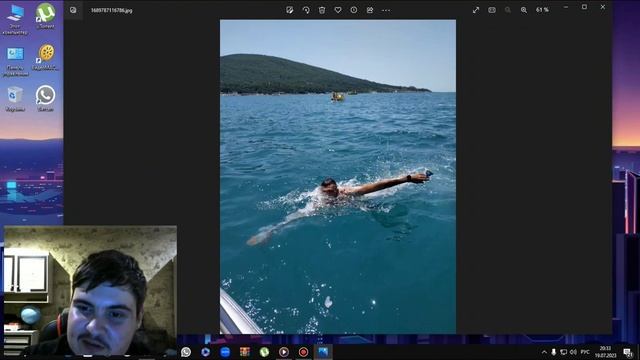640x360 pixels.
Task: Click the share/print icon in Photos toolbar
Action: [x=370, y=10]
